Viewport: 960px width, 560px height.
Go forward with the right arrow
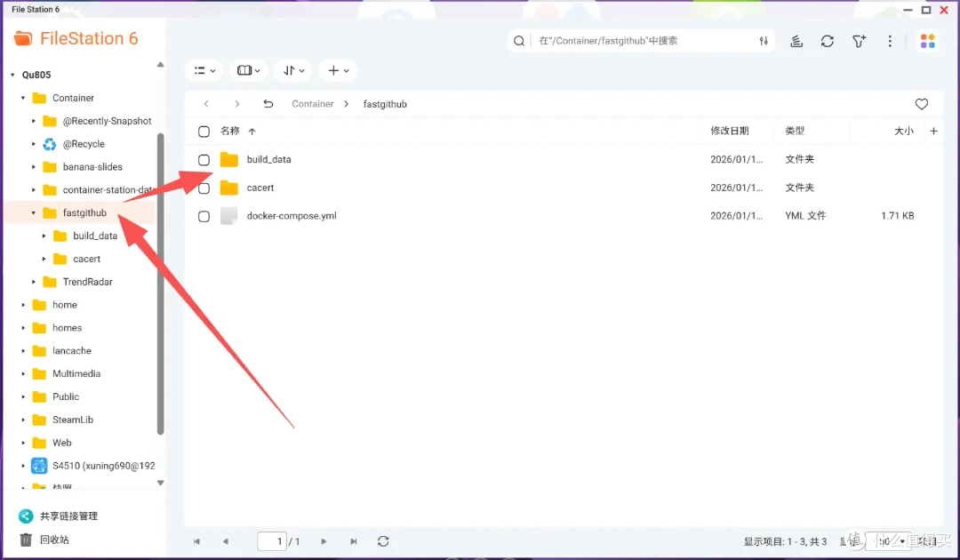click(x=237, y=104)
